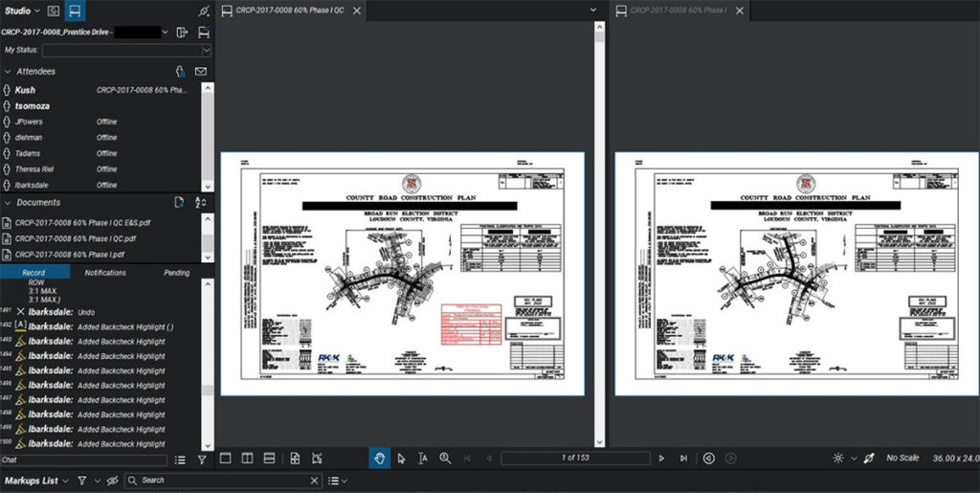Select split vertical view icon

[248, 458]
